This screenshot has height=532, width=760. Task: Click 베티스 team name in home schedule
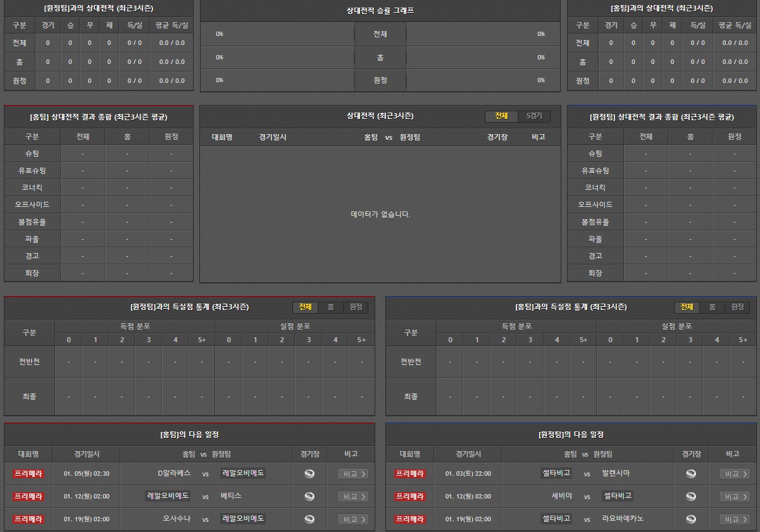tap(231, 496)
